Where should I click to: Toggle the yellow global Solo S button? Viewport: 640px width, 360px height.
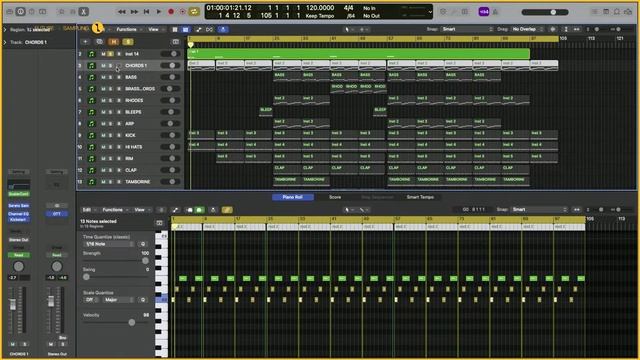coord(128,42)
